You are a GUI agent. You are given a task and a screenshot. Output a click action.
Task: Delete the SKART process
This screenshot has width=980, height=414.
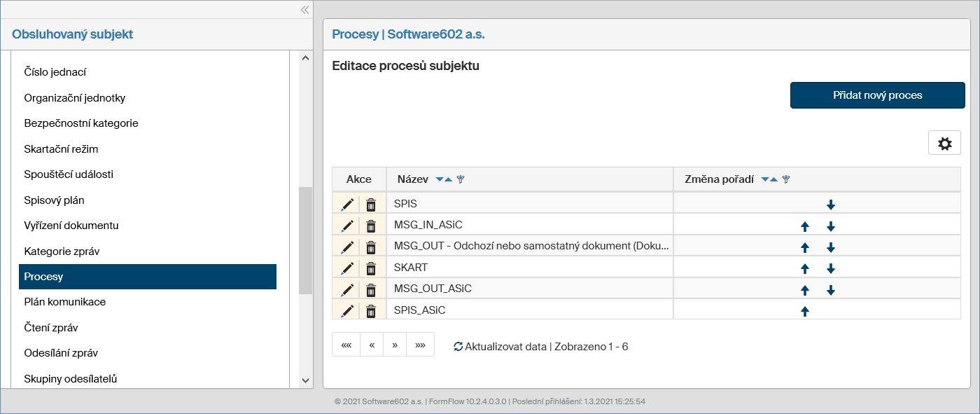tap(371, 268)
